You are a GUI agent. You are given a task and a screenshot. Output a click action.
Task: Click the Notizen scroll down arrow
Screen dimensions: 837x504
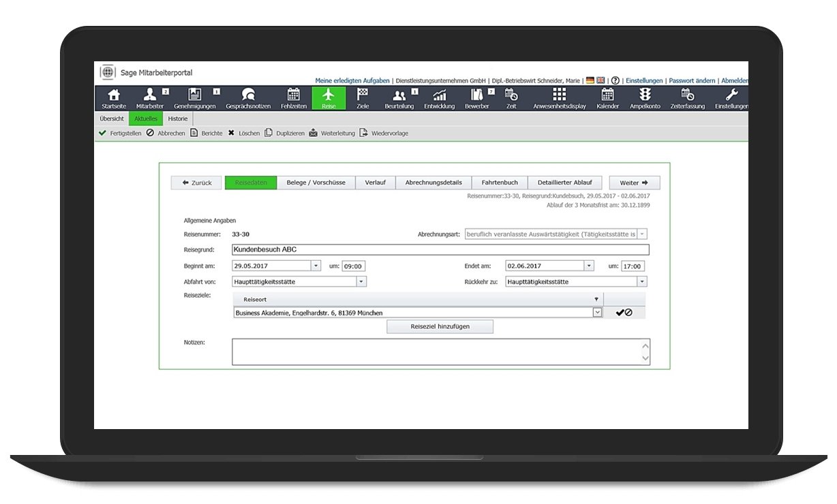pyautogui.click(x=645, y=359)
